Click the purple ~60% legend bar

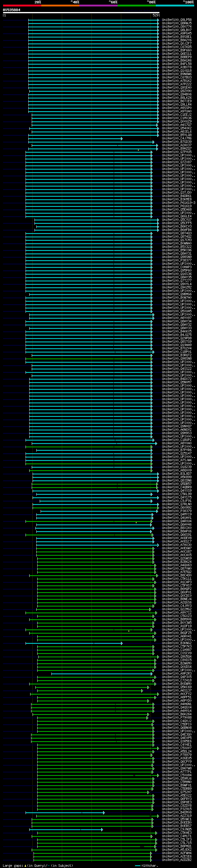(98, 6)
